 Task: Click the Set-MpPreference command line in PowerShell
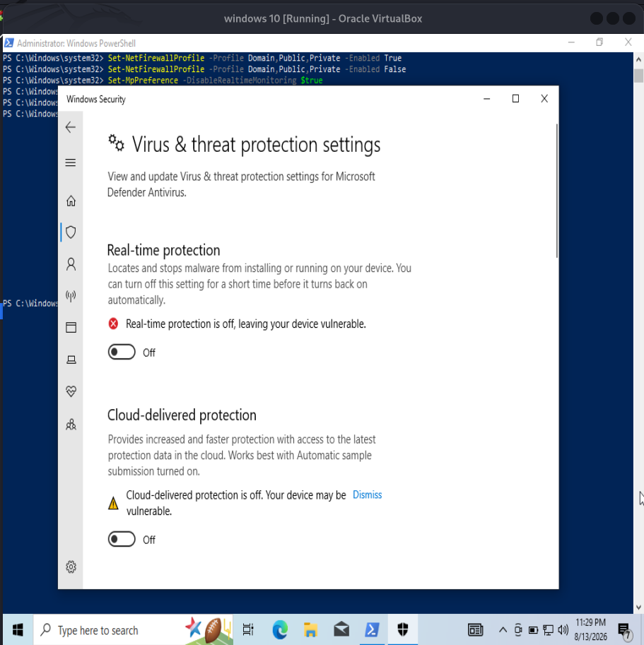(215, 81)
